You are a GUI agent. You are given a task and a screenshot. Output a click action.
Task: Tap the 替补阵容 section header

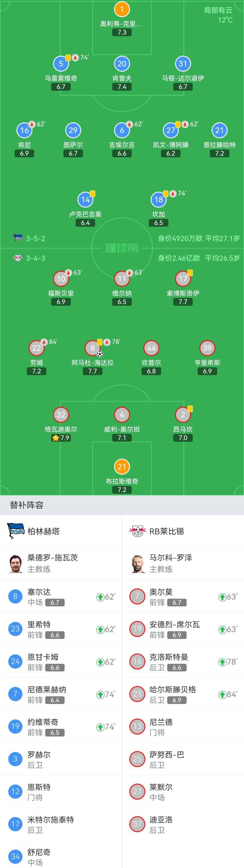27,505
